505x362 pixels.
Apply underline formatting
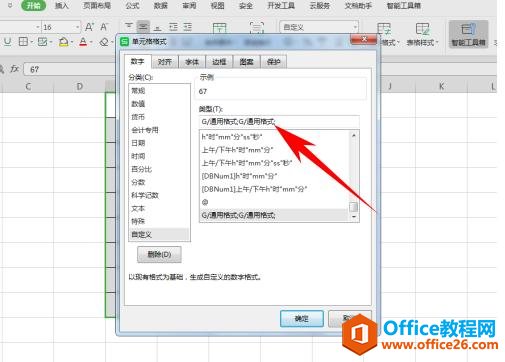[8, 42]
